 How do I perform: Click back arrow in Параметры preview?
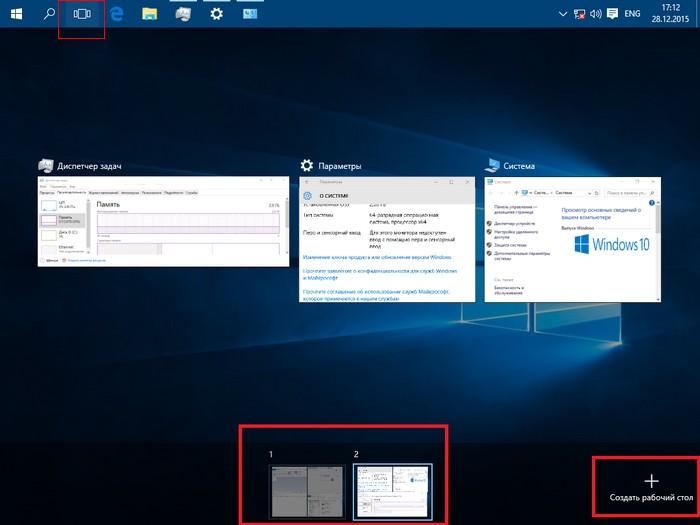(x=307, y=182)
